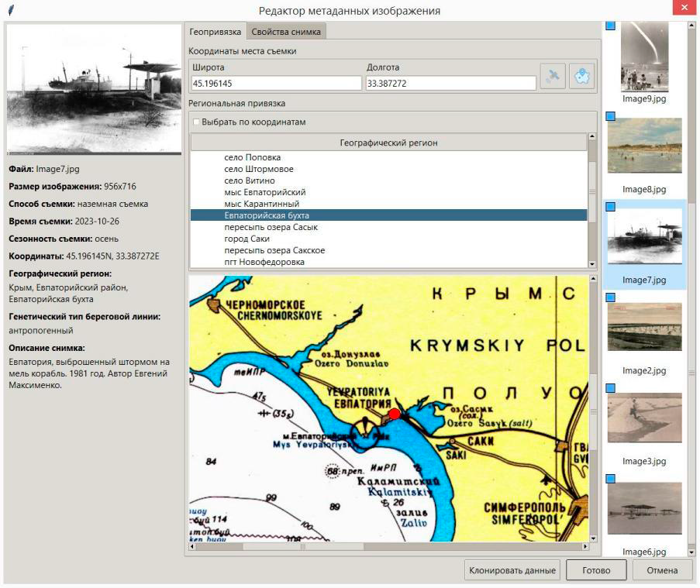Select the Image2.jpg thumbnail

point(644,327)
